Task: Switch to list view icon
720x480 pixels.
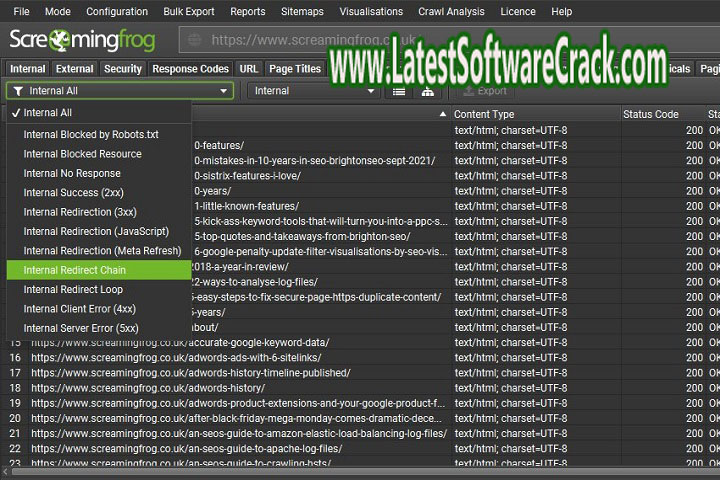Action: pyautogui.click(x=399, y=92)
